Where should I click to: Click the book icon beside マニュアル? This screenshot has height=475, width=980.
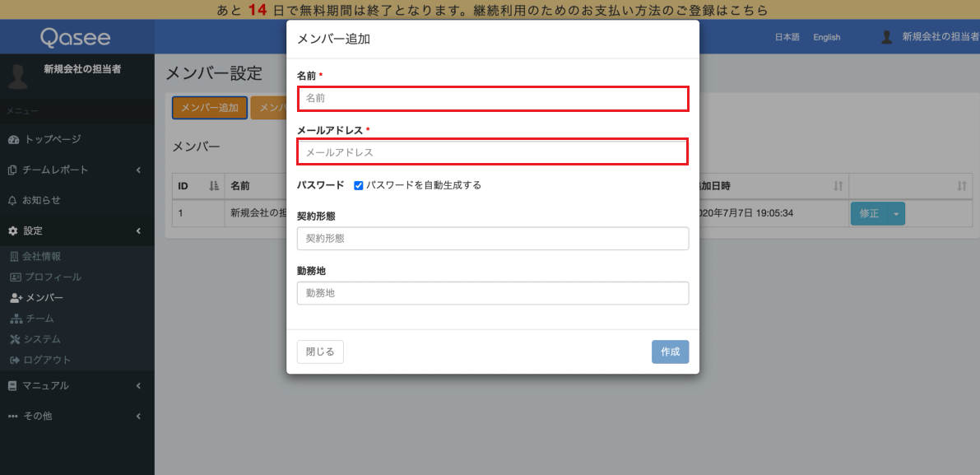(x=12, y=386)
